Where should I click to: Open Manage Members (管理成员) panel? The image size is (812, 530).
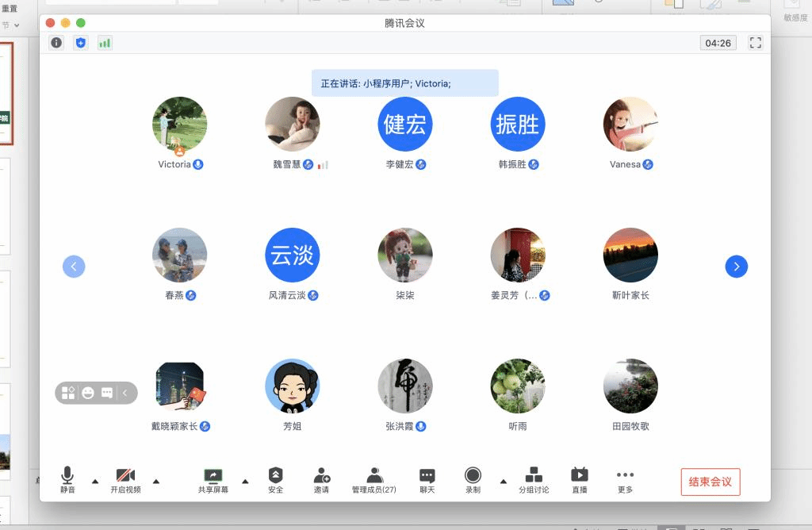click(x=373, y=479)
